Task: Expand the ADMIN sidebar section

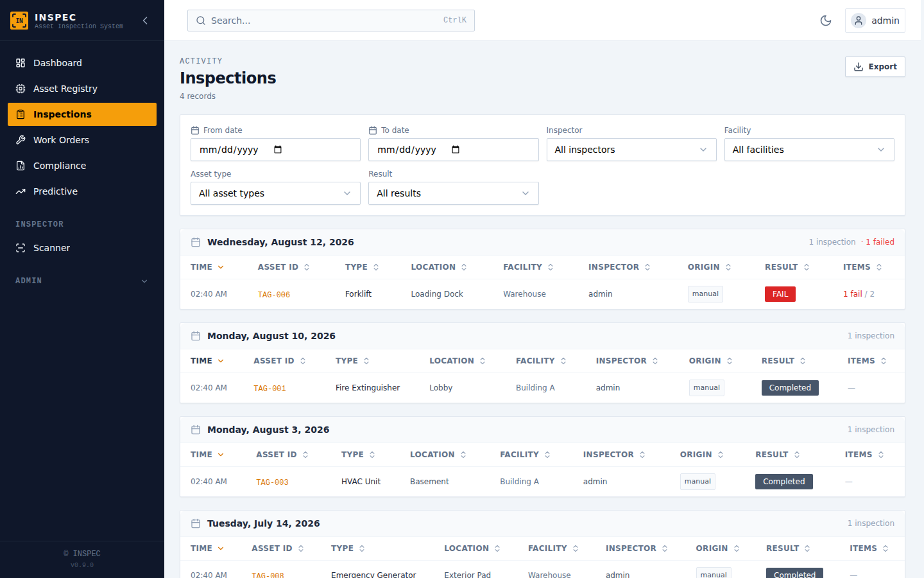Action: click(82, 281)
